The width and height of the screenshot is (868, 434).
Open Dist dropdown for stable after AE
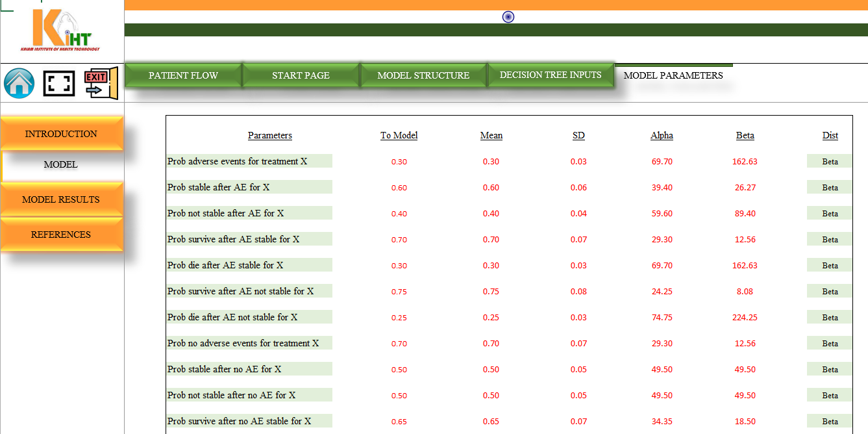pos(830,187)
